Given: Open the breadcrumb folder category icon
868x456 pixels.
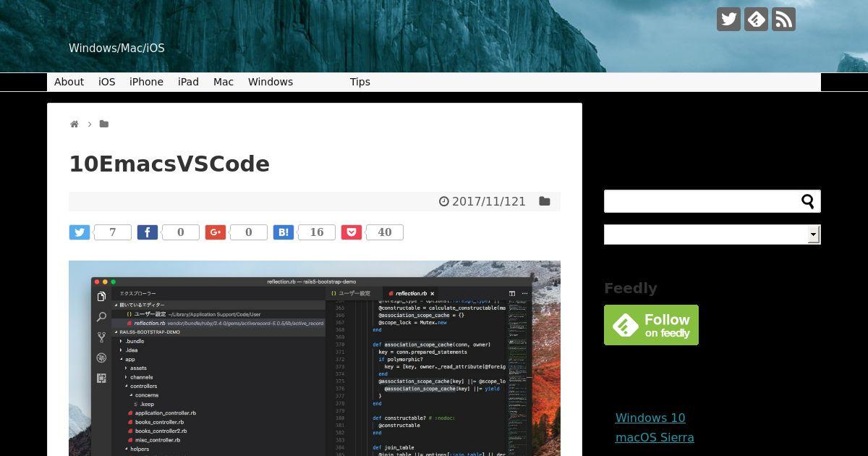Looking at the screenshot, I should pyautogui.click(x=104, y=124).
